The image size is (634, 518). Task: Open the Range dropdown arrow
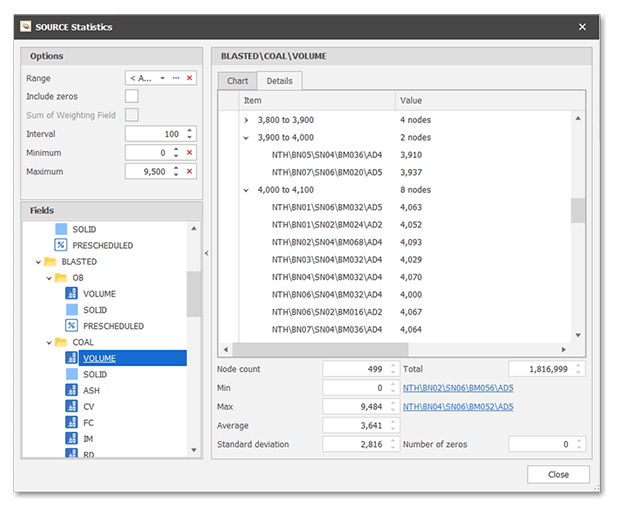(162, 78)
